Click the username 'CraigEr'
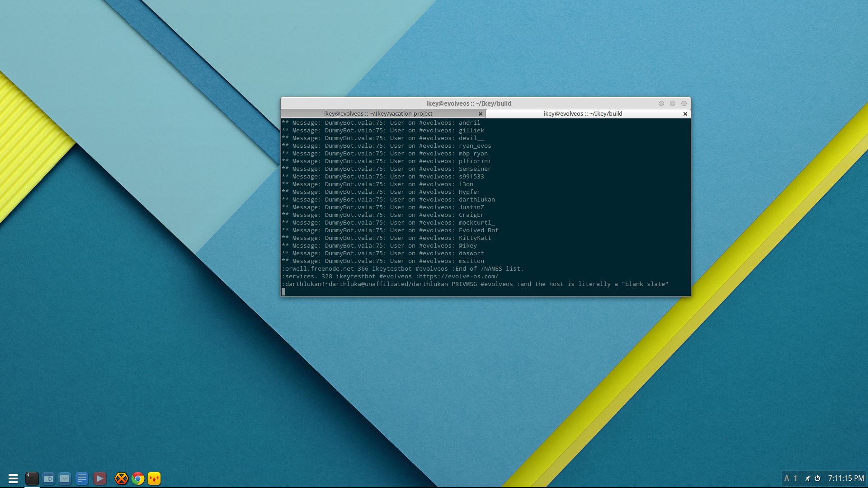 point(471,215)
